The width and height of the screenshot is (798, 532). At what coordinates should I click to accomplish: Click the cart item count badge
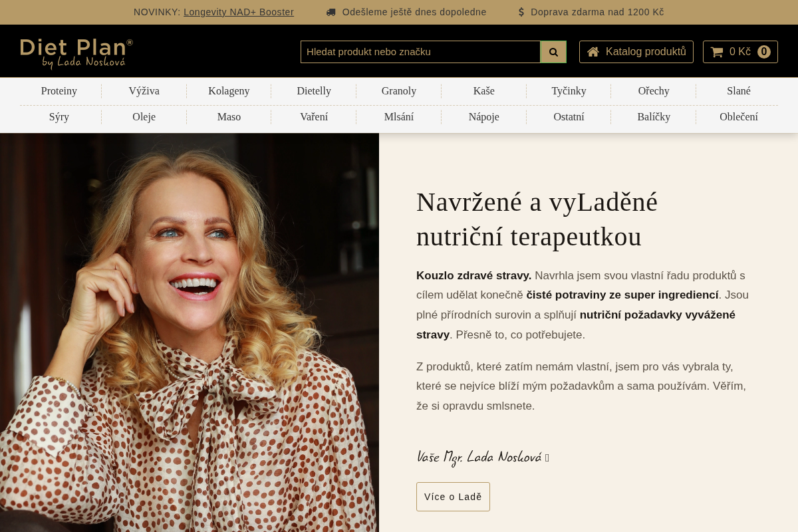[x=764, y=52]
